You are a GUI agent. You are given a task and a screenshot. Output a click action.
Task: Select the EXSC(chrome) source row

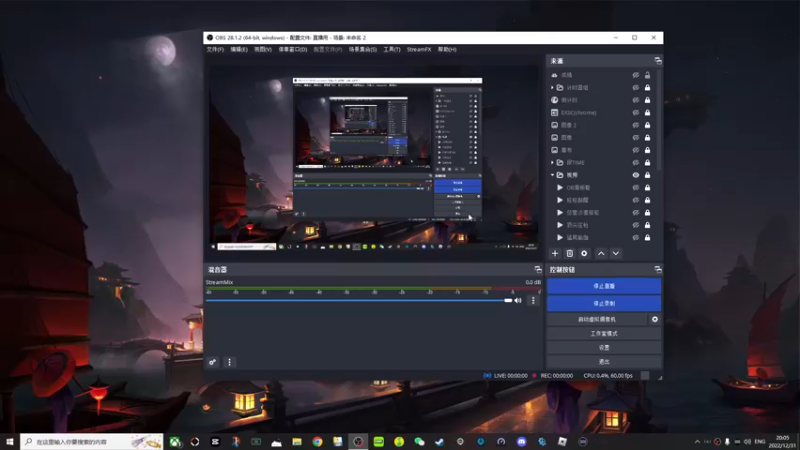(x=601, y=113)
